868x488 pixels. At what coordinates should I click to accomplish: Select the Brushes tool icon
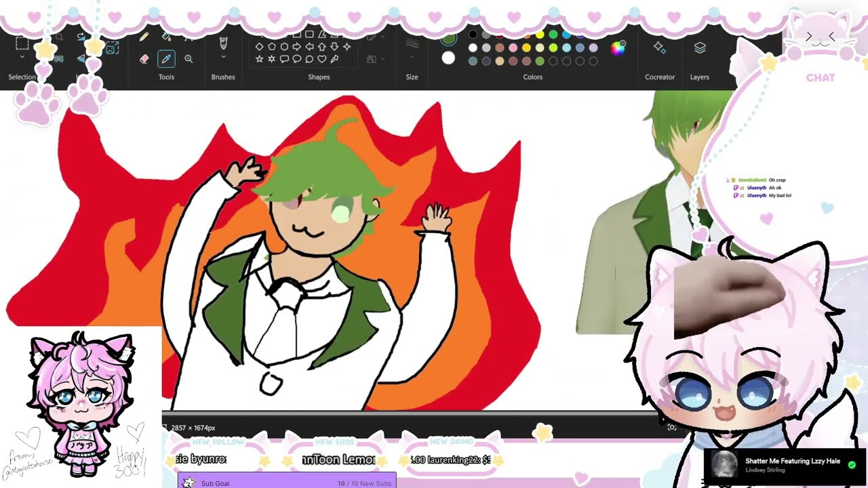223,43
